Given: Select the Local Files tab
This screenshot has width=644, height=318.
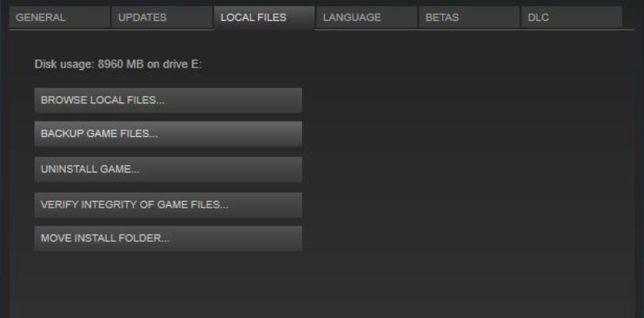Looking at the screenshot, I should 265,17.
